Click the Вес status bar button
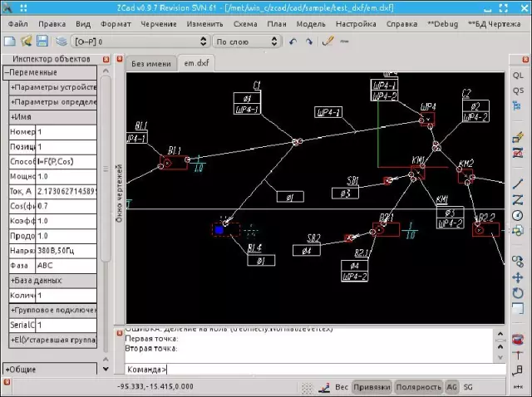 coord(341,387)
